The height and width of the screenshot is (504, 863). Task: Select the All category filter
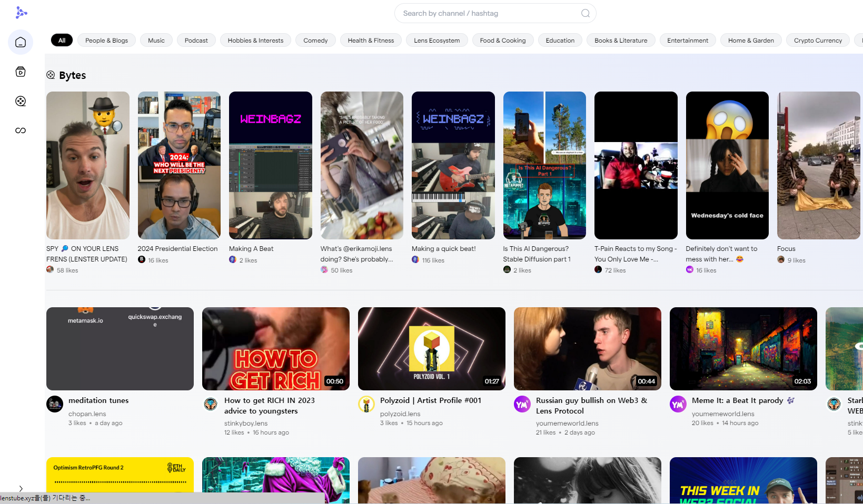point(62,41)
